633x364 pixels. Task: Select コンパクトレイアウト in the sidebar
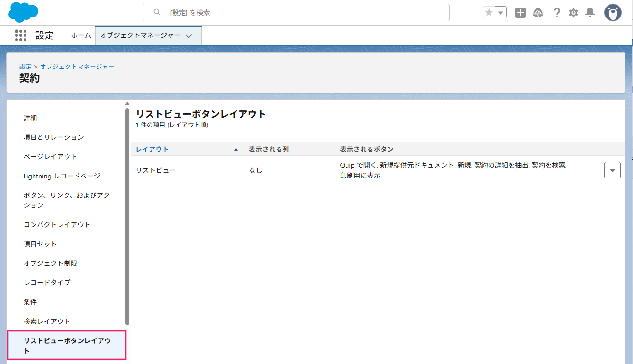pyautogui.click(x=57, y=224)
